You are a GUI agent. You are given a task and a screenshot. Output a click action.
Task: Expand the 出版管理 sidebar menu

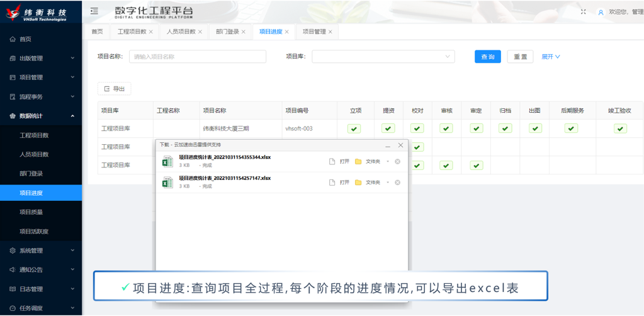(x=41, y=59)
